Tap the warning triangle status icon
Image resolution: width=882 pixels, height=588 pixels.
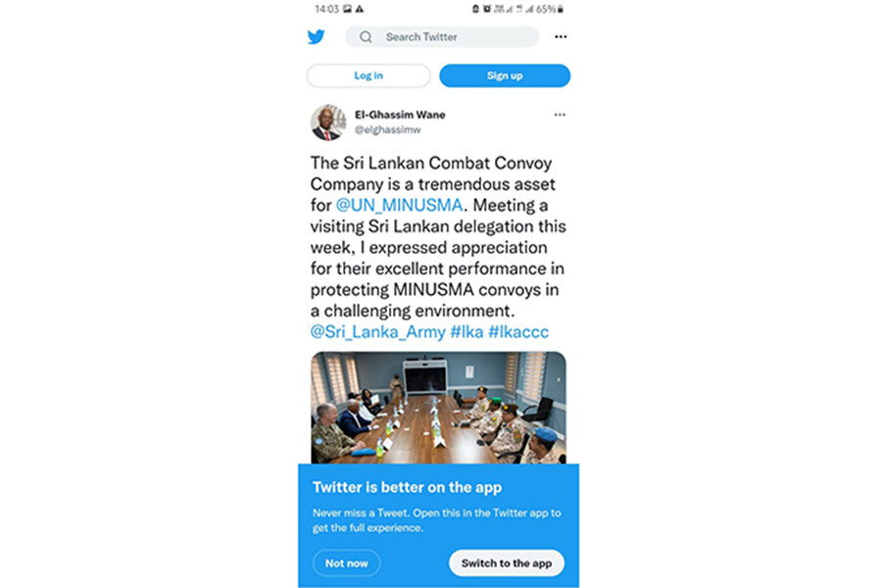click(x=360, y=9)
